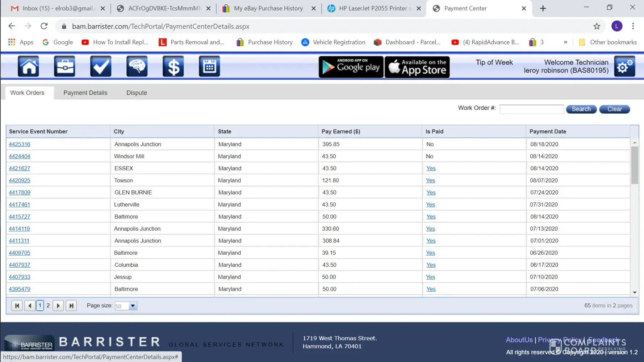Open service event 4425316 link
This screenshot has width=644, height=362.
point(20,144)
